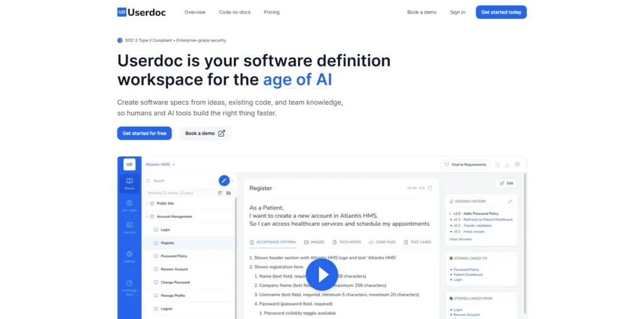Play the product demo video

[322, 274]
